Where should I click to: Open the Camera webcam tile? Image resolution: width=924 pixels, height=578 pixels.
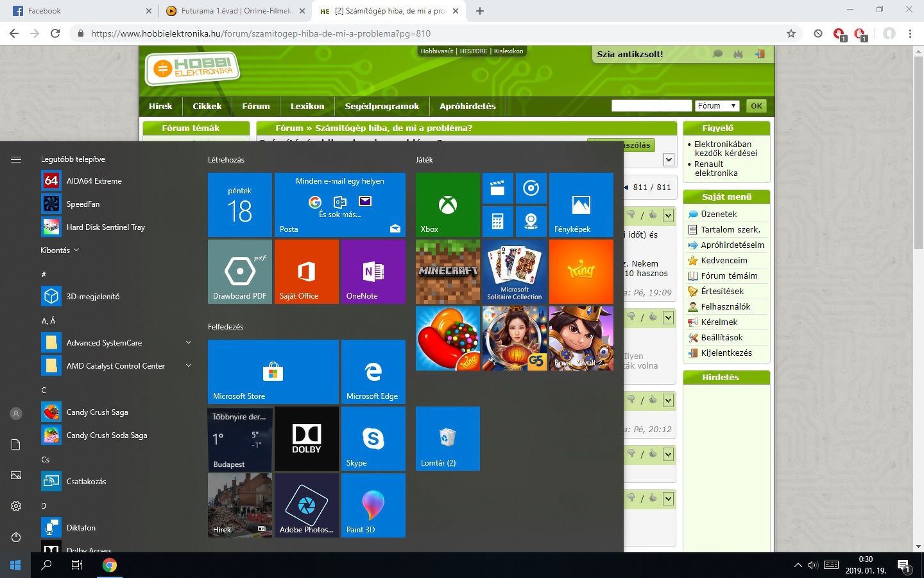tap(531, 222)
